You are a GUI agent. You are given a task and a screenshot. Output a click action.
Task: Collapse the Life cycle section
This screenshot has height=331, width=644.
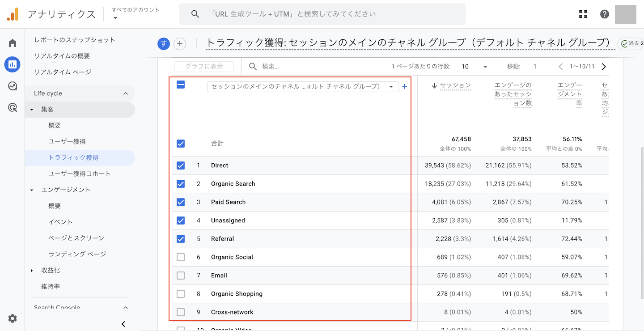tap(126, 93)
